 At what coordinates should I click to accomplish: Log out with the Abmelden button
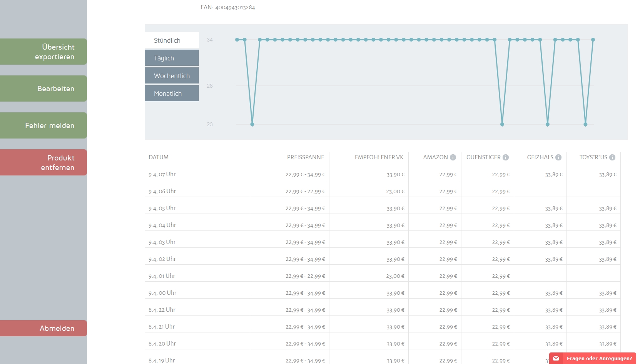tap(43, 328)
